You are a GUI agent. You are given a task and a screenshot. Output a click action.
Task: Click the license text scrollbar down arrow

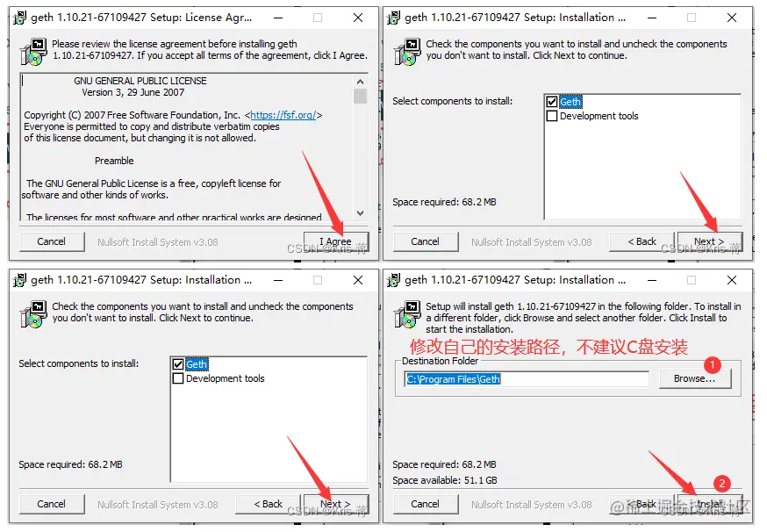click(x=360, y=213)
